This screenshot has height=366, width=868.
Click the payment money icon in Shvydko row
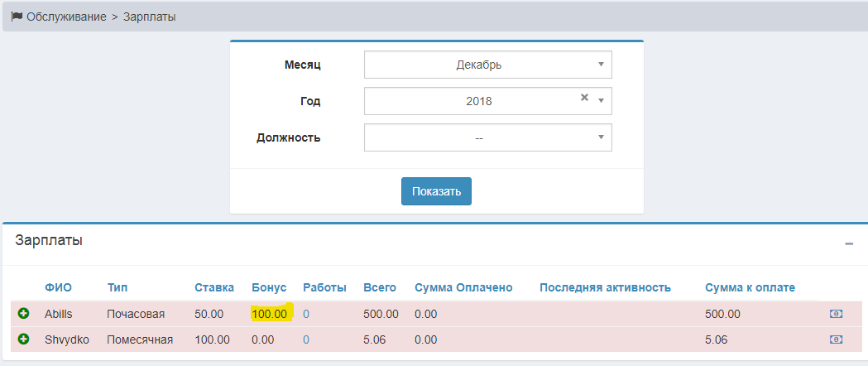pos(836,339)
